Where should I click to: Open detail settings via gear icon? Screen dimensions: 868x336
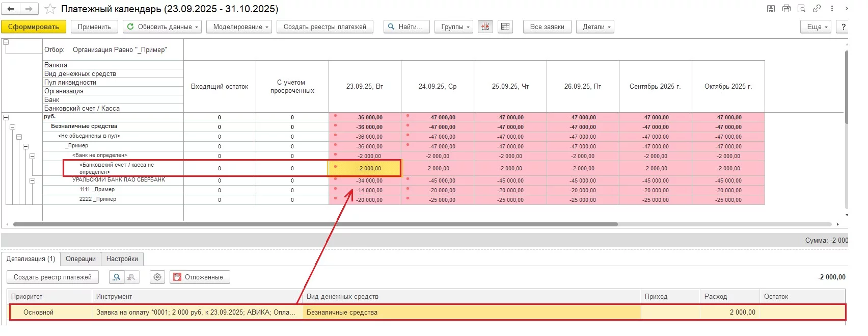click(157, 277)
